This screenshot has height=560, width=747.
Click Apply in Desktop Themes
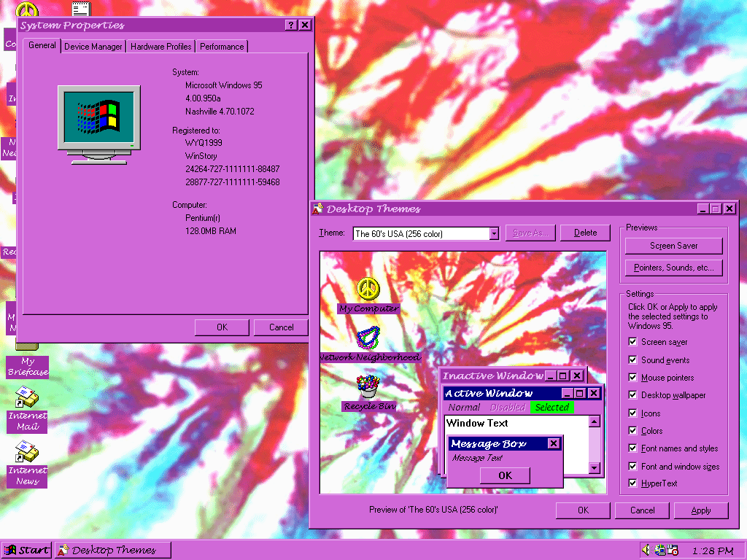pos(701,510)
